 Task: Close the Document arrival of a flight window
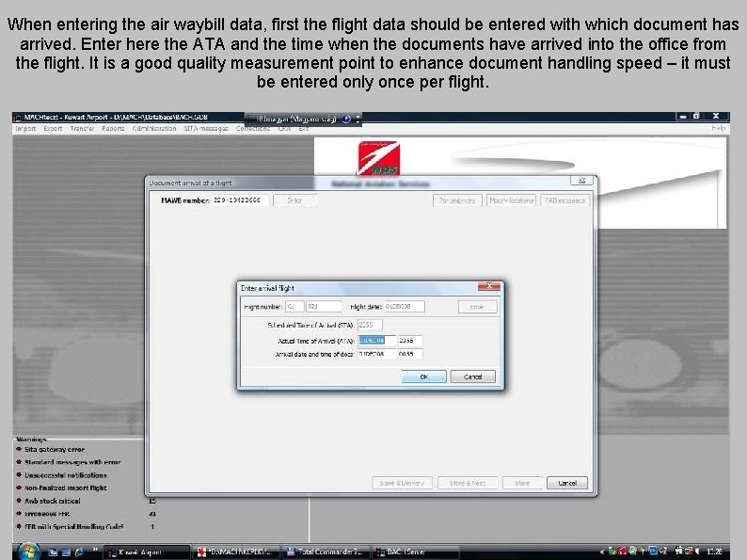click(581, 180)
